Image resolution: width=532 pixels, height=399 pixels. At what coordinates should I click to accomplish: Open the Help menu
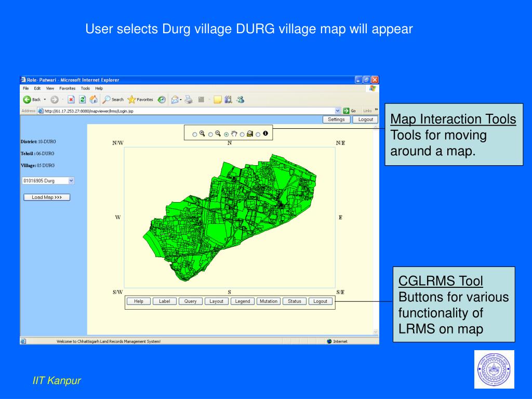pyautogui.click(x=99, y=88)
